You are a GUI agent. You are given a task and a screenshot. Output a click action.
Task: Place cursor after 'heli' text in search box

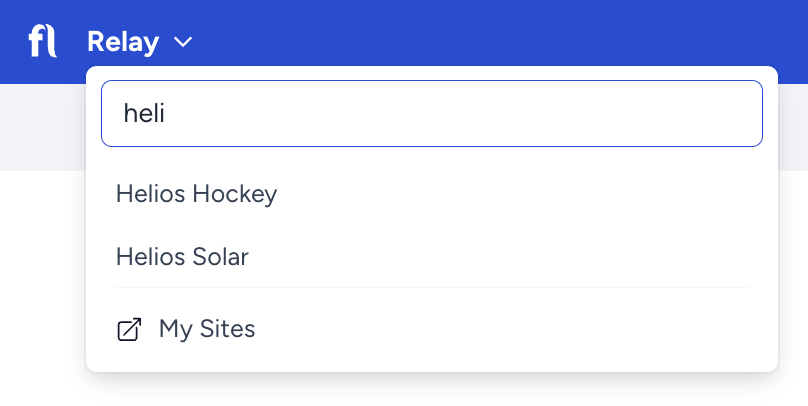pos(166,113)
